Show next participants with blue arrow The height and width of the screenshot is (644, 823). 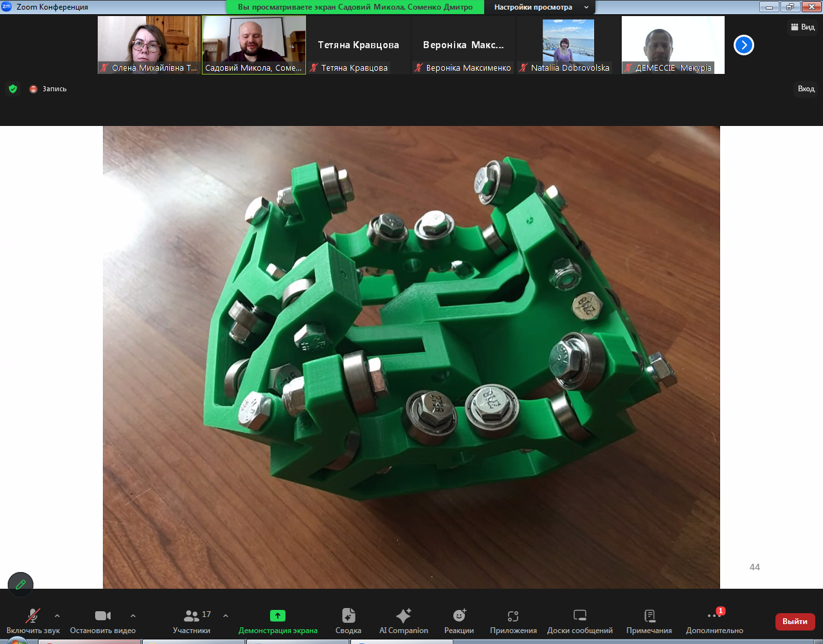coord(743,45)
